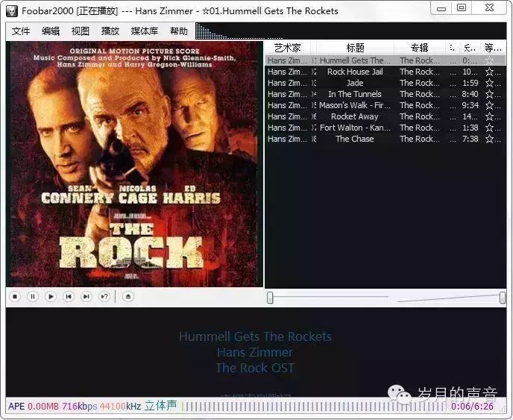Pause the current track
This screenshot has height=420, width=513.
[x=33, y=297]
